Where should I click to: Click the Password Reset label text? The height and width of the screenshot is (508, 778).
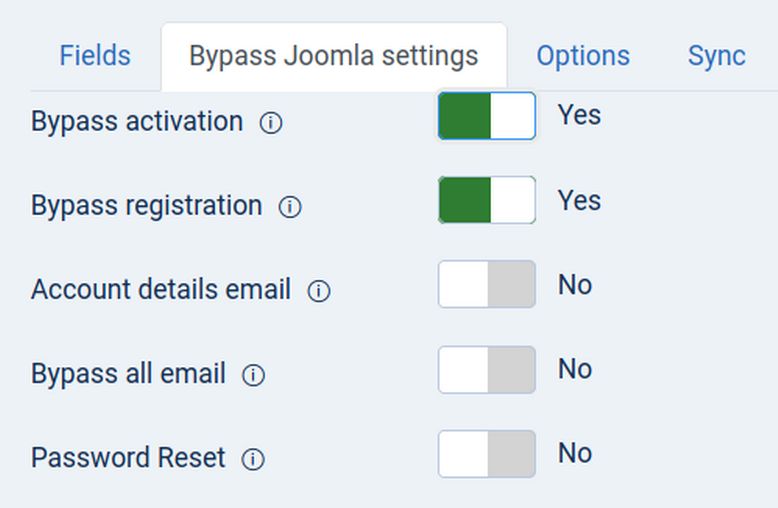click(128, 458)
